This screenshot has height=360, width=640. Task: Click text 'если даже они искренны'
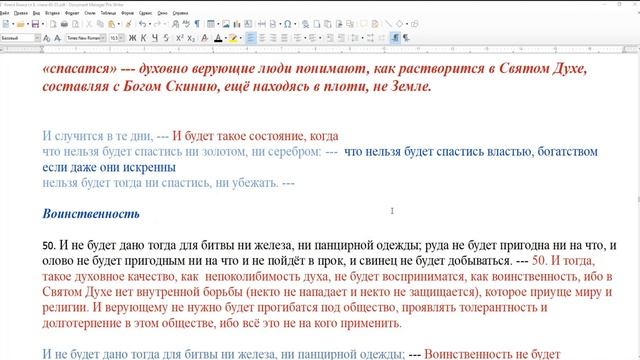(109, 167)
